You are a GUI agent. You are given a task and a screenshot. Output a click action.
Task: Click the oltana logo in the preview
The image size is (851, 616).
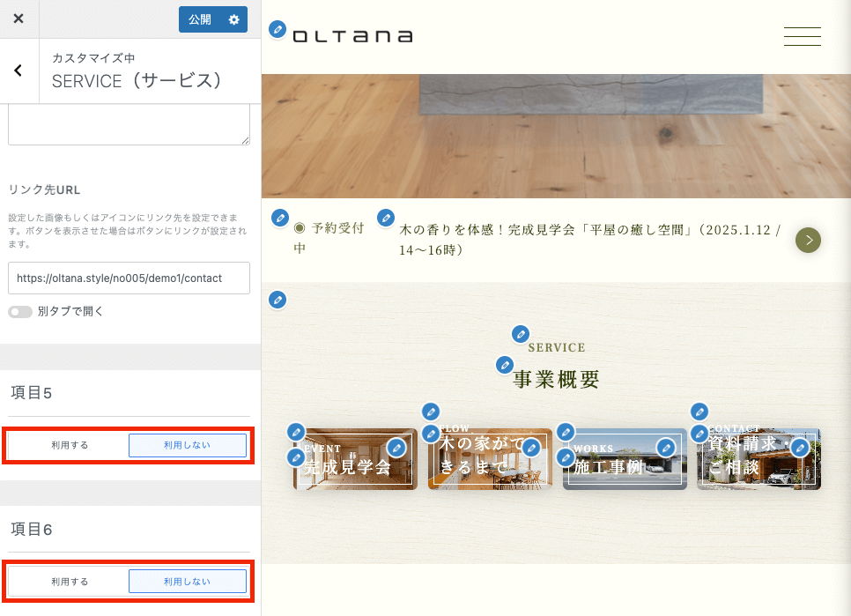coord(352,36)
